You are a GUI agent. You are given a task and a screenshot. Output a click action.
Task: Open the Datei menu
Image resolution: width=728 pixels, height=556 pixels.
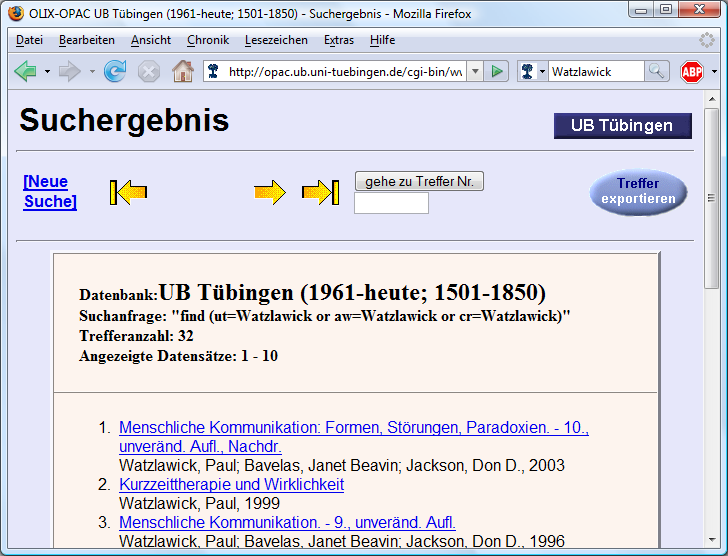29,40
